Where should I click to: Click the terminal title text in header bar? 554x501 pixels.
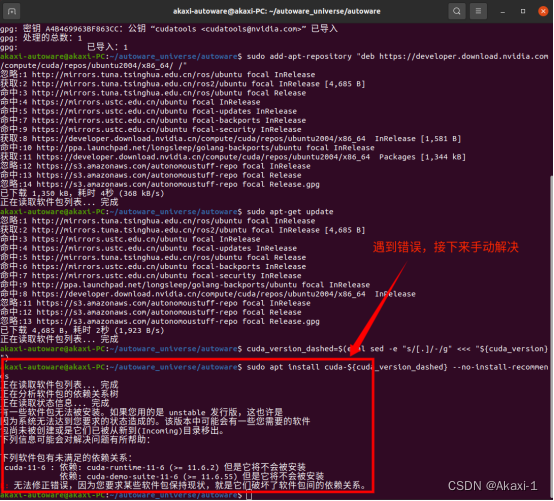click(277, 11)
